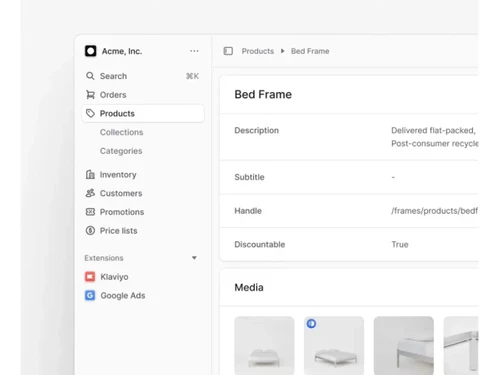500x375 pixels.
Task: Click the Klaviyo extension icon
Action: click(x=90, y=277)
